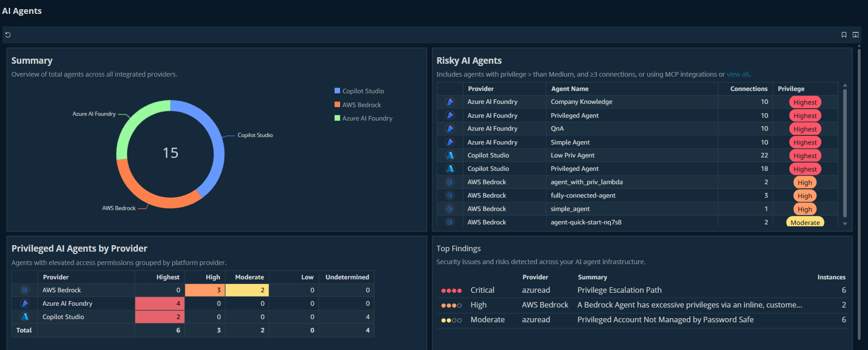This screenshot has width=868, height=350.
Task: Click the AWS Bedrock icon in the Privileged Agents table
Action: tap(25, 290)
